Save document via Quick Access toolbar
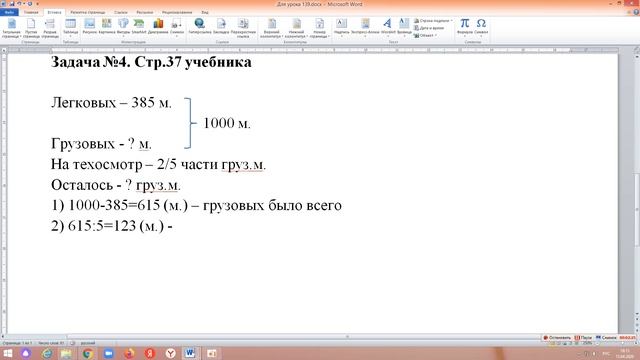Screen dimensions: 640x360 [11, 4]
